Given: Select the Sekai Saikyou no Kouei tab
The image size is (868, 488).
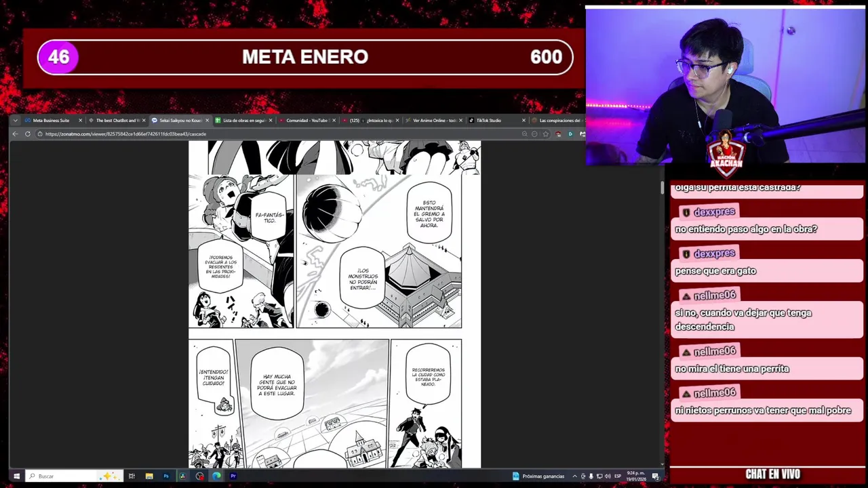Looking at the screenshot, I should click(x=180, y=120).
